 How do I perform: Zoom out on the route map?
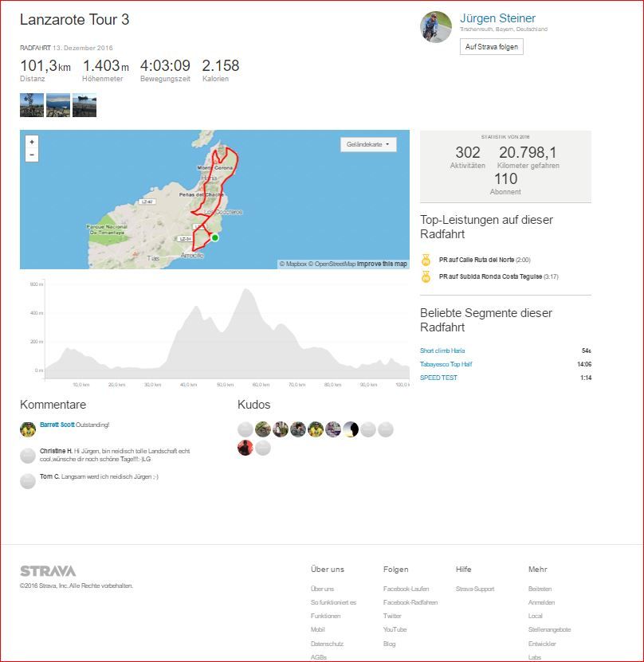[32, 155]
